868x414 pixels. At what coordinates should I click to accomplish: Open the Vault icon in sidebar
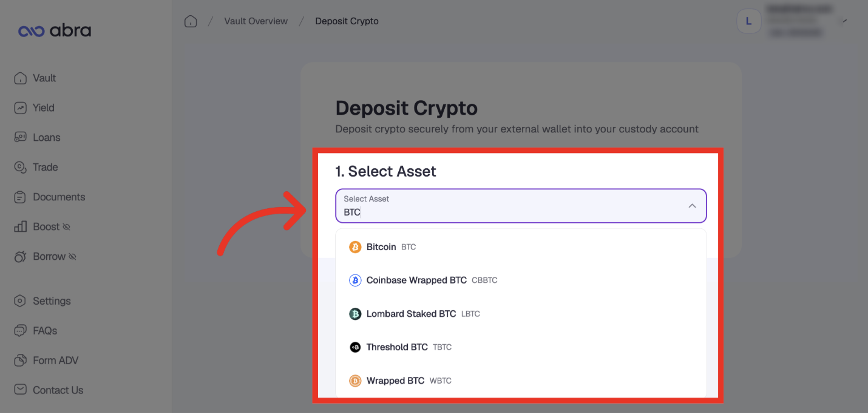coord(20,78)
